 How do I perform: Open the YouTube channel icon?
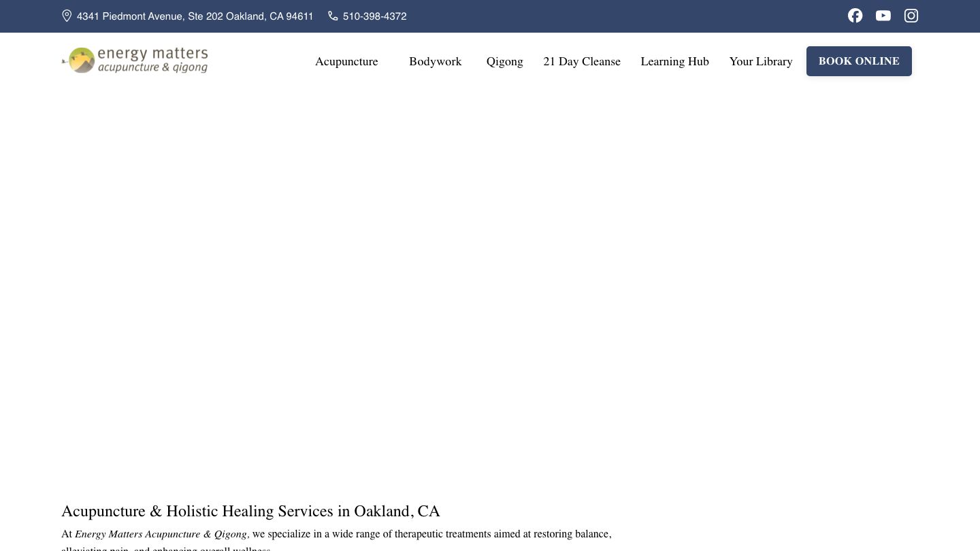click(883, 16)
